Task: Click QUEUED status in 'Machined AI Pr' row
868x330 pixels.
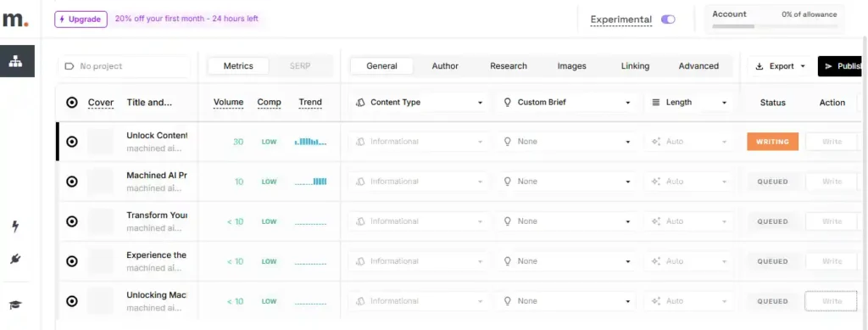Action: coord(773,182)
